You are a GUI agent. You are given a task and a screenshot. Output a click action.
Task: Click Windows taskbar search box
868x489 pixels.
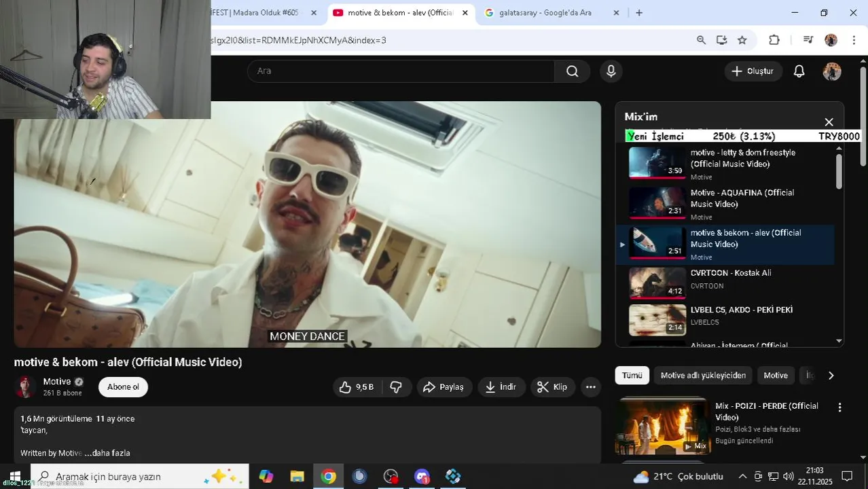point(140,477)
